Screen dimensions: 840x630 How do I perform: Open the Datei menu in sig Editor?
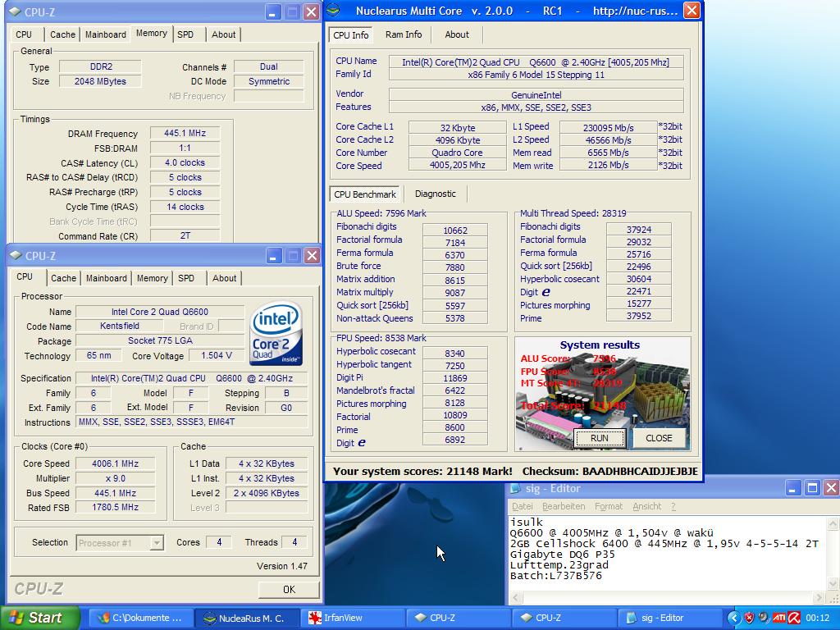coord(523,506)
